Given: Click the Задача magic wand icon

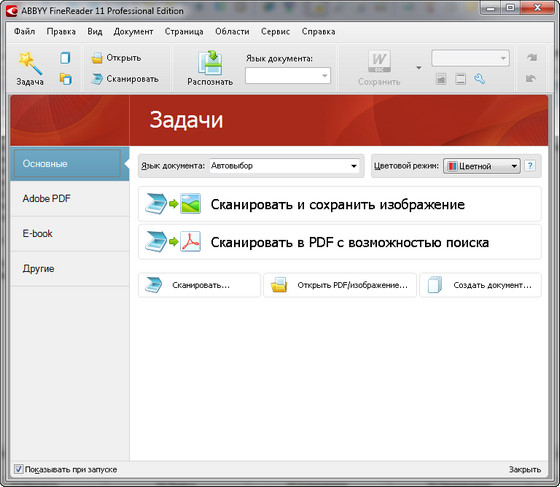Looking at the screenshot, I should (x=30, y=63).
